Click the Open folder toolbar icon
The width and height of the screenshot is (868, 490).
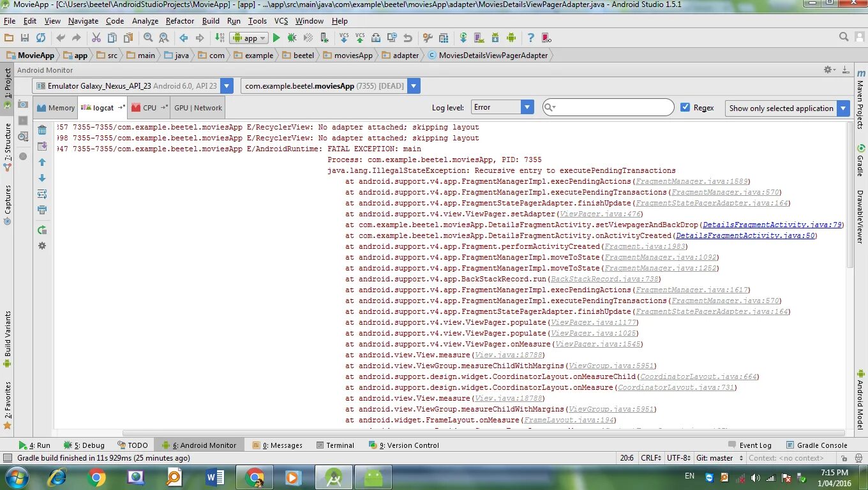coord(9,38)
